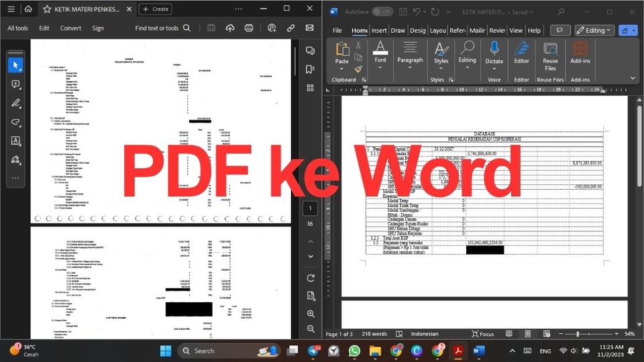This screenshot has height=362, width=644.
Task: Toggle AutoSave switch in Word
Action: 382,12
